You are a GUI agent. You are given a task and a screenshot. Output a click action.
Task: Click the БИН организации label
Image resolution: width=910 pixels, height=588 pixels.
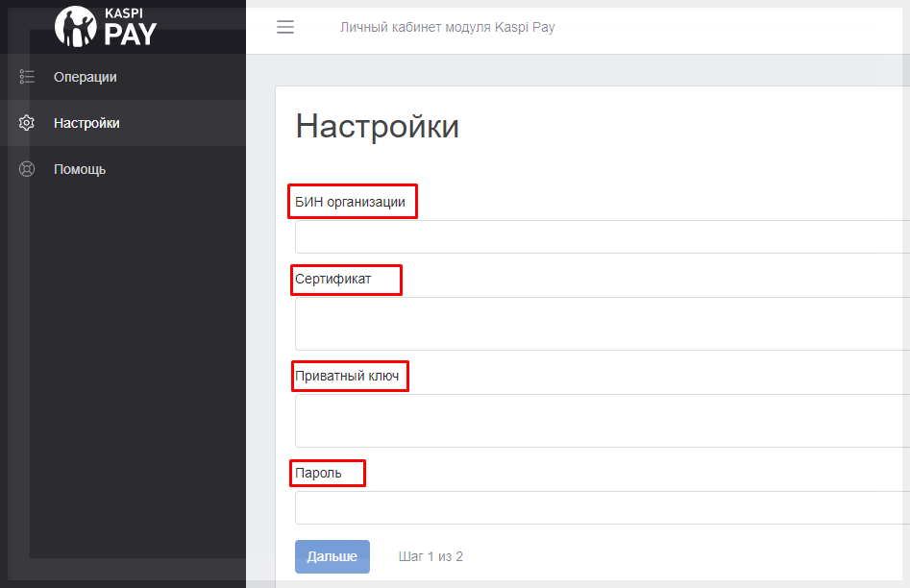[x=350, y=202]
